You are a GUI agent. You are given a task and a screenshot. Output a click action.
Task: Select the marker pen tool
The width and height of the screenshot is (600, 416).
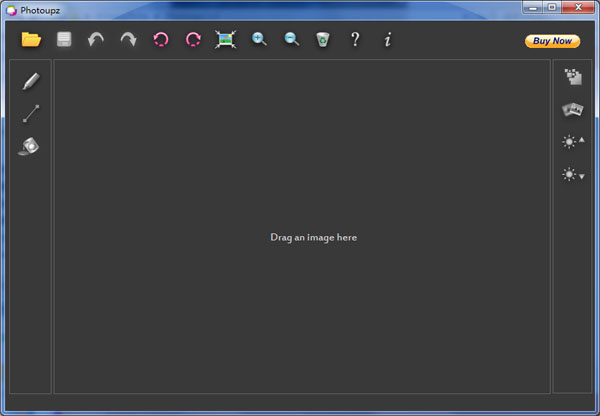(x=31, y=81)
